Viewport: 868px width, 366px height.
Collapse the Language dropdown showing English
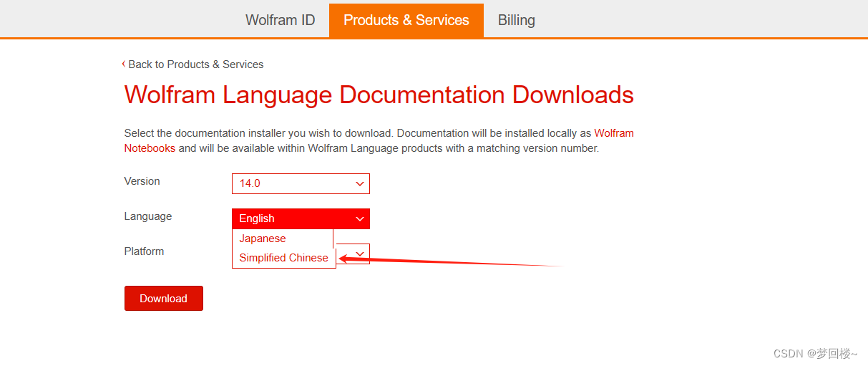coord(301,218)
